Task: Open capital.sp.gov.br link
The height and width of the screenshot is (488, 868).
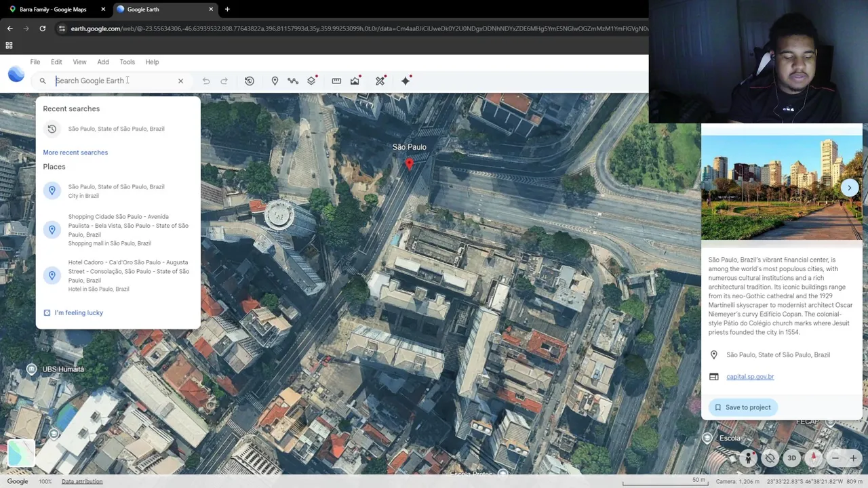Action: (750, 377)
